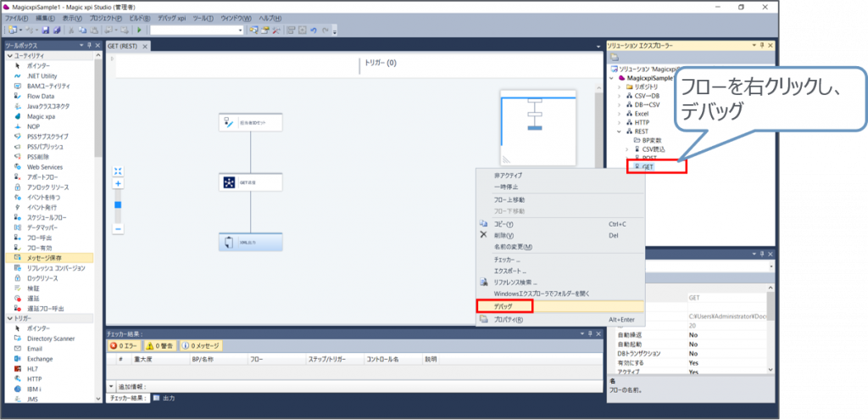
Task: Toggle the 0 警告 warnings filter
Action: 159,345
